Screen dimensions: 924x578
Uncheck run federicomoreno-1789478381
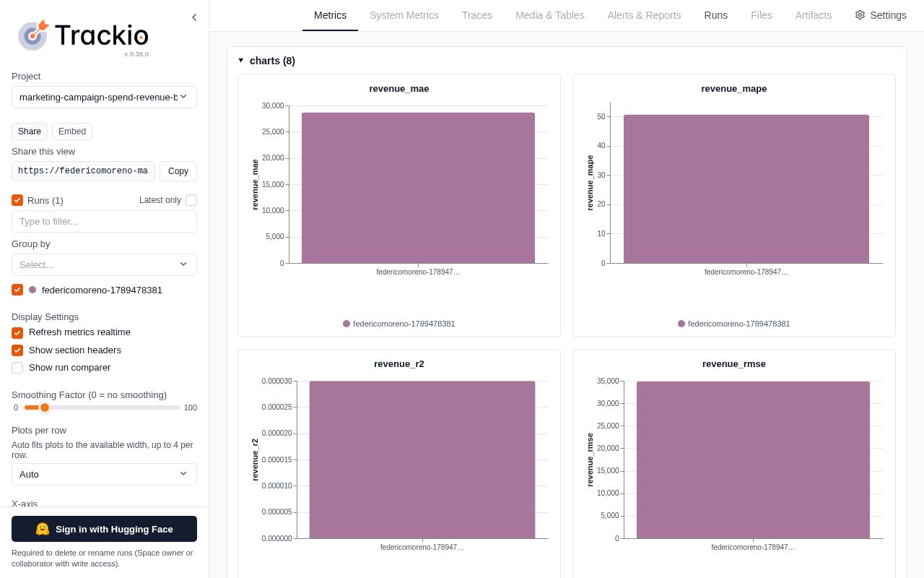click(17, 290)
